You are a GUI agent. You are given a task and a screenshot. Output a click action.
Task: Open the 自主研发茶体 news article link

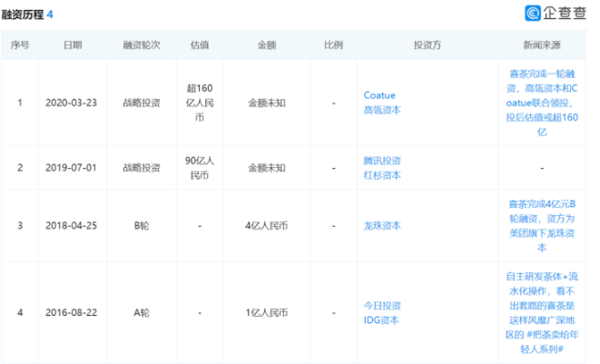click(541, 312)
